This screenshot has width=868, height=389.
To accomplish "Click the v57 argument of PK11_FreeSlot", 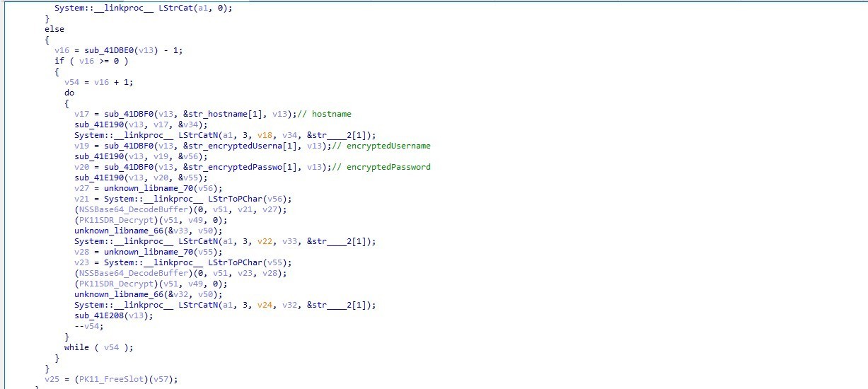I will 161,379.
